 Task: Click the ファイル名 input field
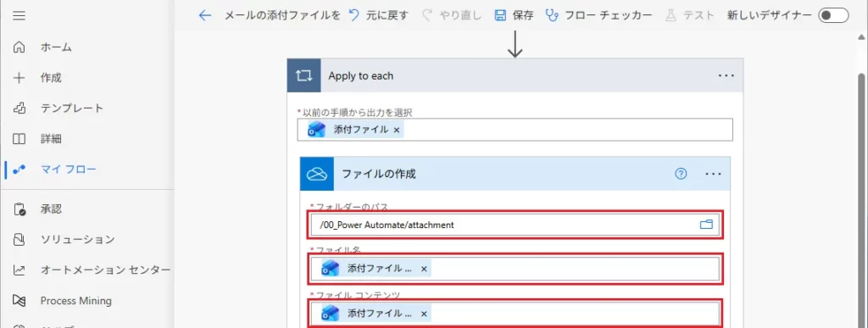pyautogui.click(x=515, y=269)
